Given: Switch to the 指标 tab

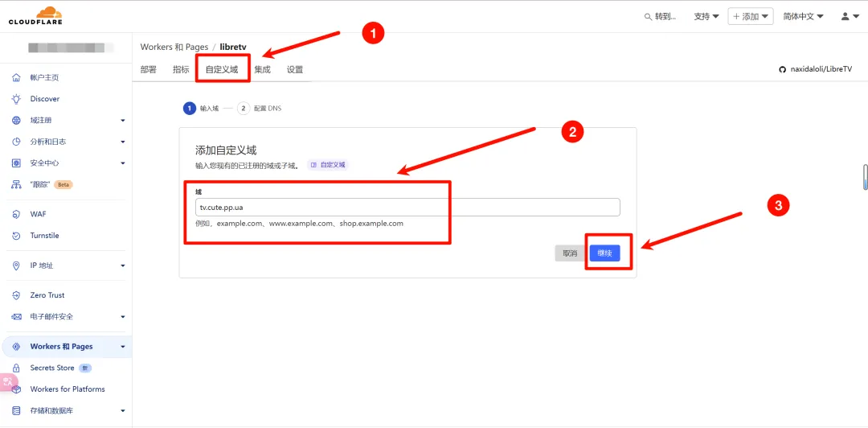Looking at the screenshot, I should pos(181,70).
